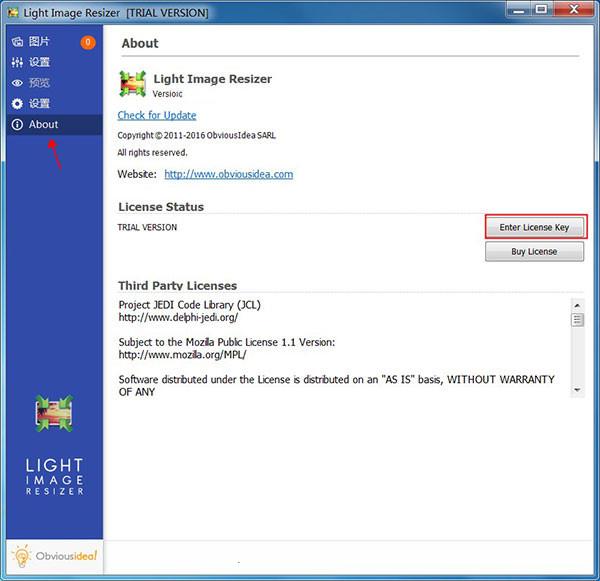Screen dimensions: 600x581
Task: Click the 'http://www.delphi-jedi.org/' text
Action: tap(178, 317)
